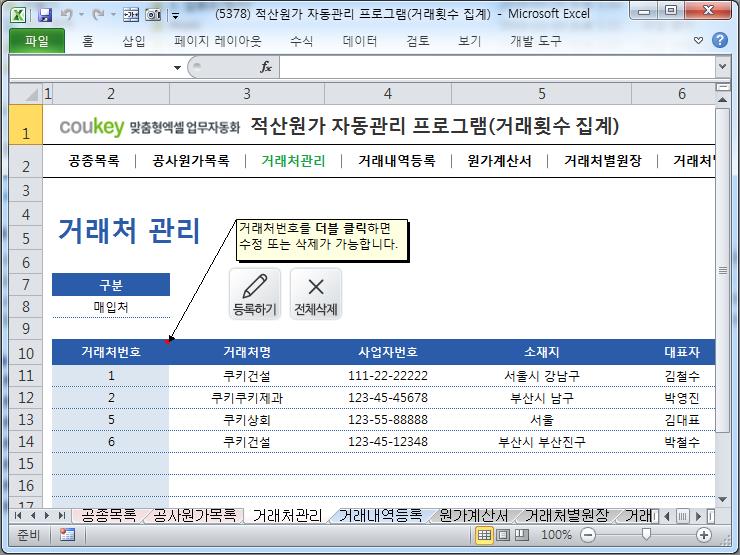
Task: Click the fx insert function icon
Action: (266, 67)
